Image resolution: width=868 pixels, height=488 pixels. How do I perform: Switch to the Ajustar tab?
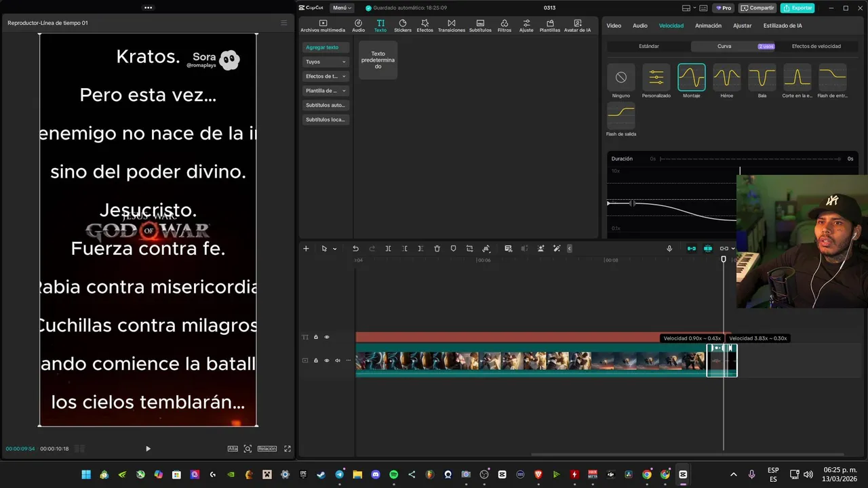[x=743, y=26]
